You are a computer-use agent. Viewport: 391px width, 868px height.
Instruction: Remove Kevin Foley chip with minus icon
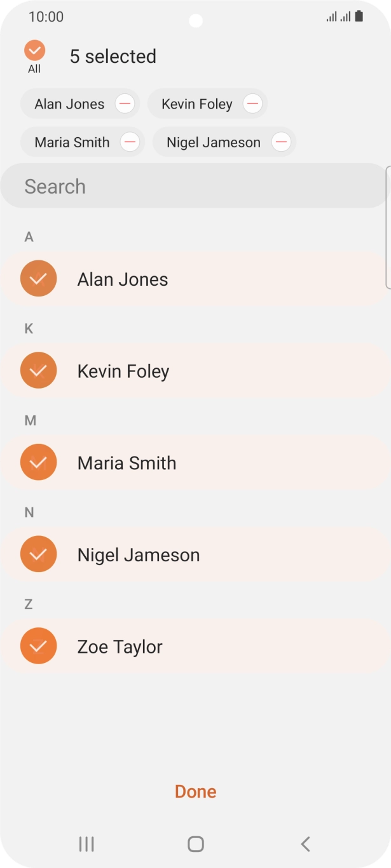point(252,103)
